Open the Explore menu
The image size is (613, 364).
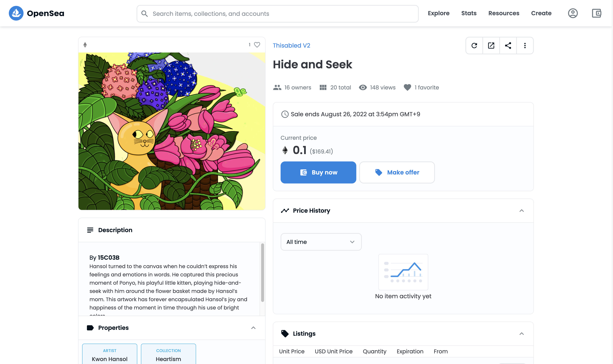pos(438,13)
